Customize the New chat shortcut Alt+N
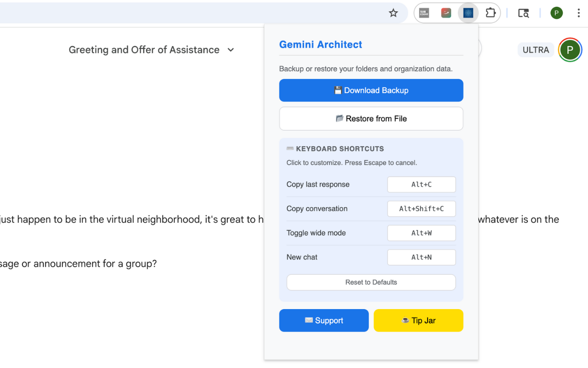This screenshot has width=588, height=368. [421, 257]
